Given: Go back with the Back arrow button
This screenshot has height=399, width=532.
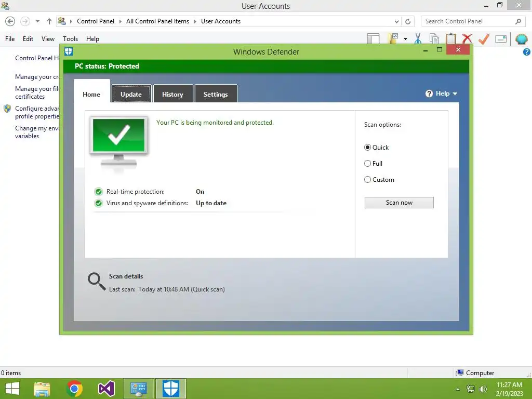Looking at the screenshot, I should (10, 21).
